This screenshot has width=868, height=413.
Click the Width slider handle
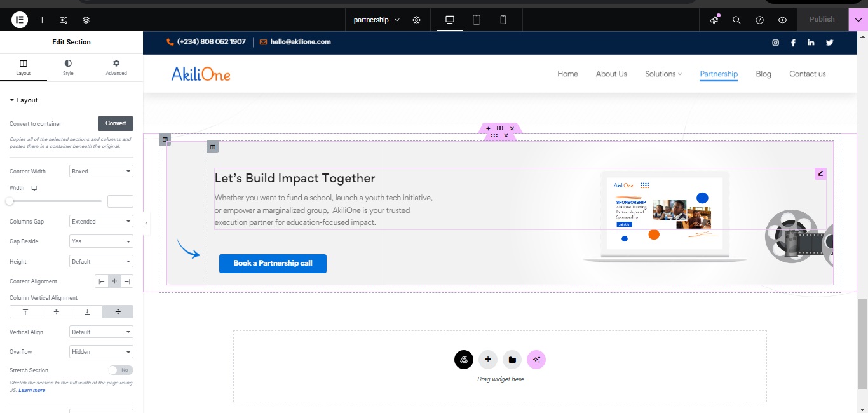10,201
